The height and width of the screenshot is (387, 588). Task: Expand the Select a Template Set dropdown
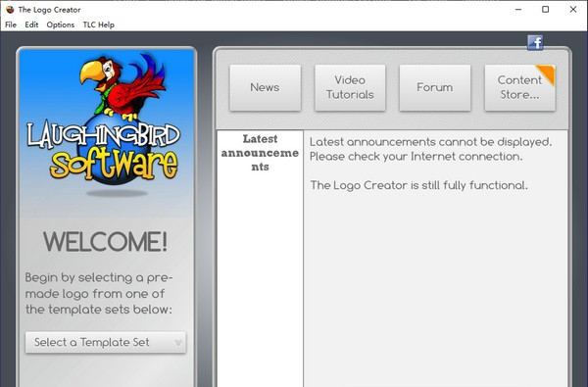[x=106, y=342]
